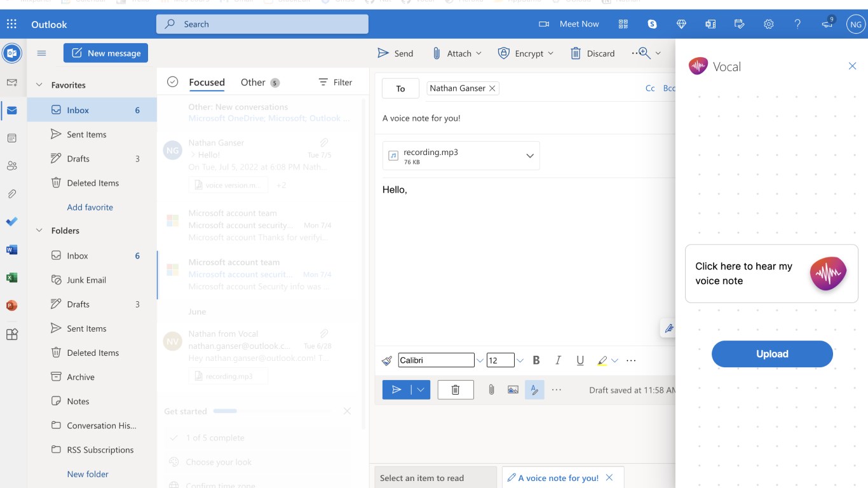The width and height of the screenshot is (868, 488).
Task: Click the 'Click here to hear my voice note' card
Action: [771, 274]
